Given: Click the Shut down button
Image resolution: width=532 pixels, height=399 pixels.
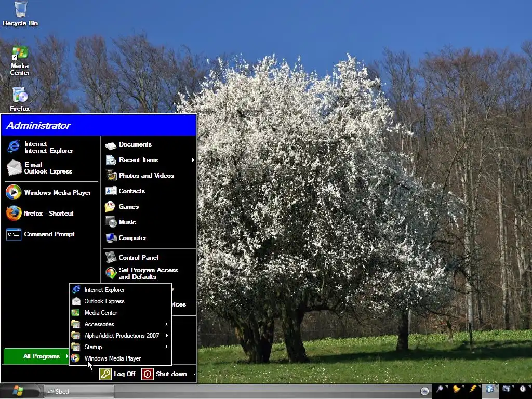Looking at the screenshot, I should [165, 374].
